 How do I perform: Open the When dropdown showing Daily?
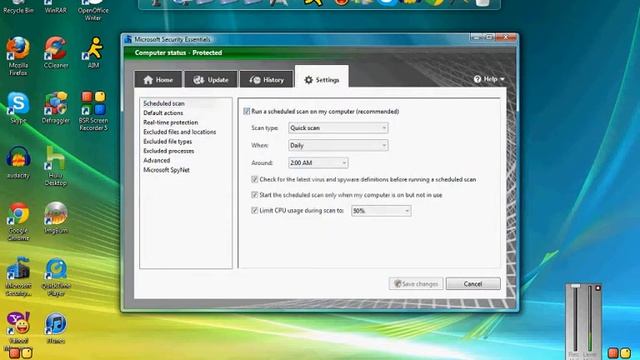click(338, 145)
